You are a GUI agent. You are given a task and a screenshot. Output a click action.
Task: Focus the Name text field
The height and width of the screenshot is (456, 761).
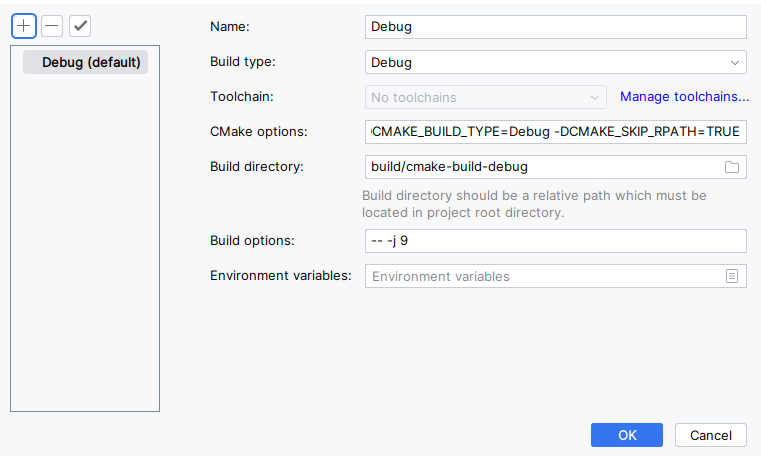point(556,27)
